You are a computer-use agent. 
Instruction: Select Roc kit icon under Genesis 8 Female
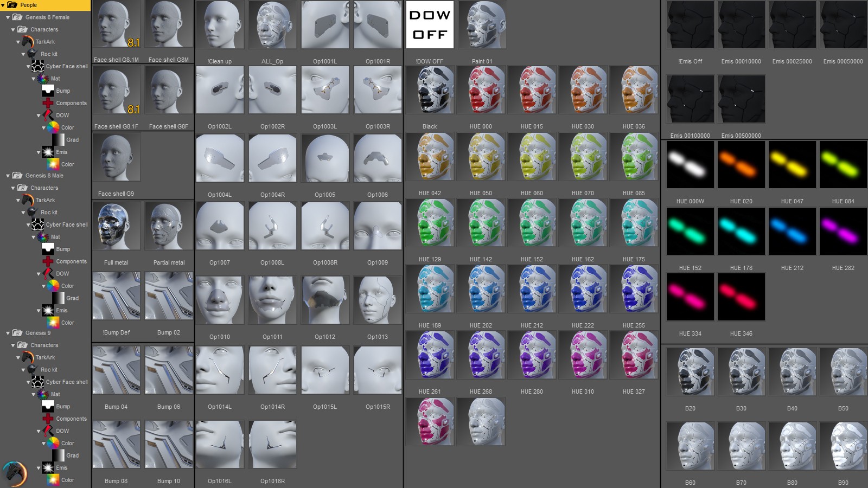click(x=33, y=54)
